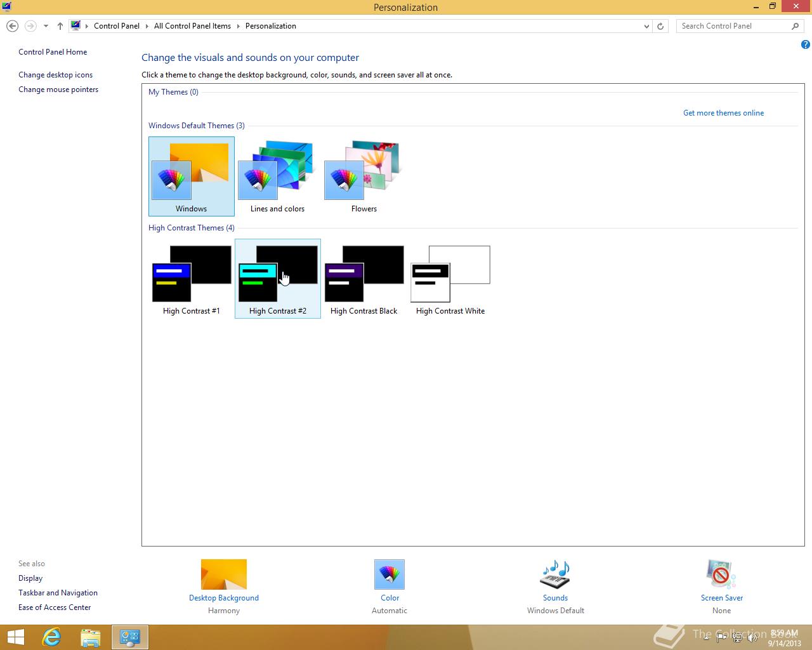Click the address bar computer icon
The image size is (812, 650).
click(75, 26)
